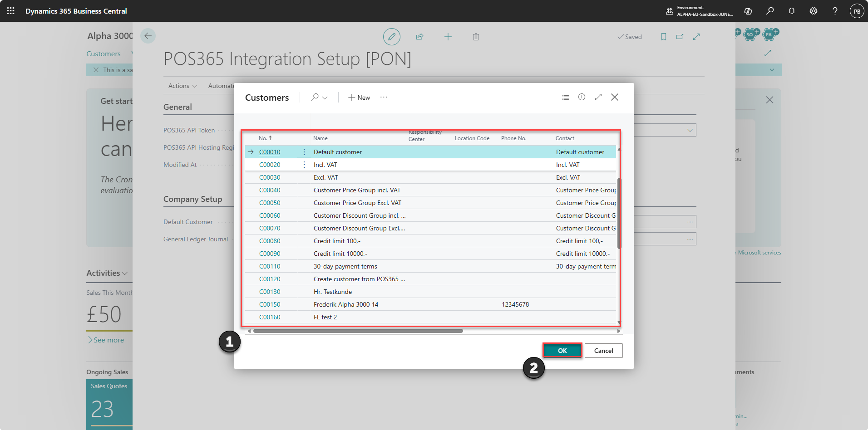This screenshot has width=868, height=430.
Task: Go back from POS365 Integration Setup page
Action: coord(148,36)
